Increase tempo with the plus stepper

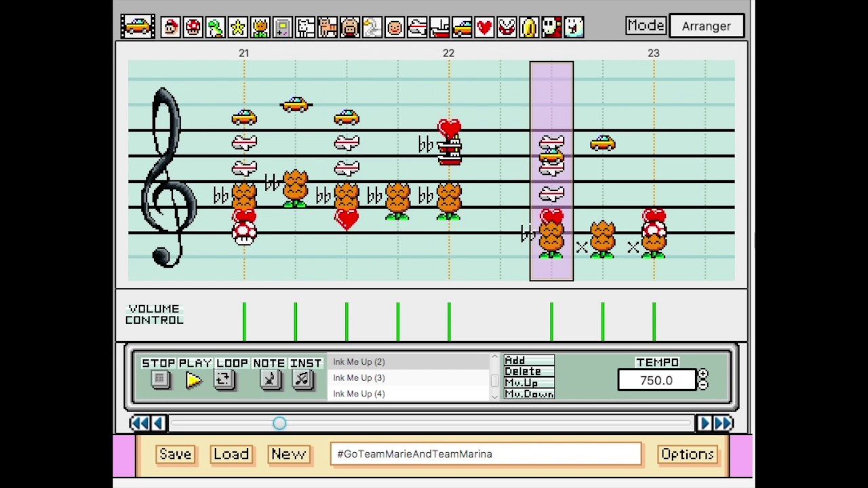[703, 374]
